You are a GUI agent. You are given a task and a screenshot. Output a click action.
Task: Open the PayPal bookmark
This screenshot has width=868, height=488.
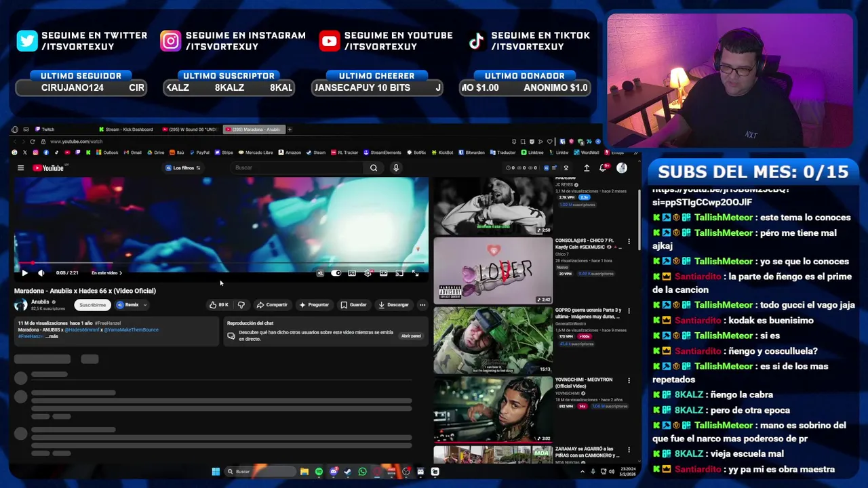coord(199,152)
